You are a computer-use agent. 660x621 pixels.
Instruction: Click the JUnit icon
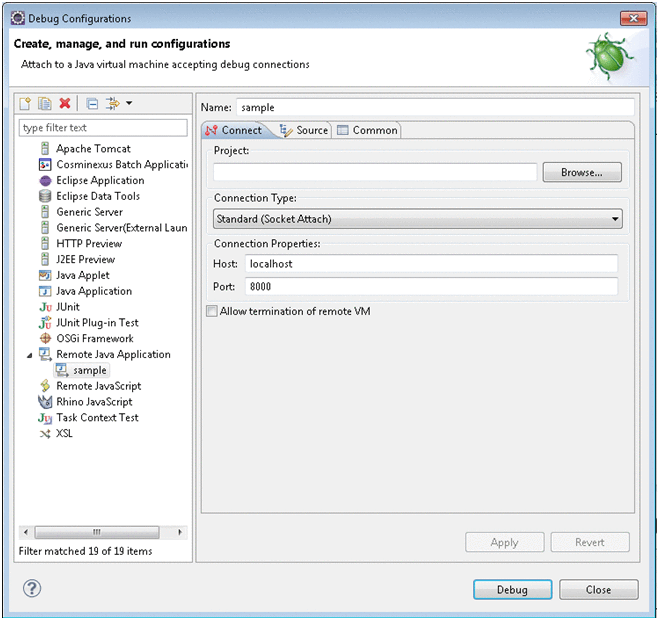(45, 307)
